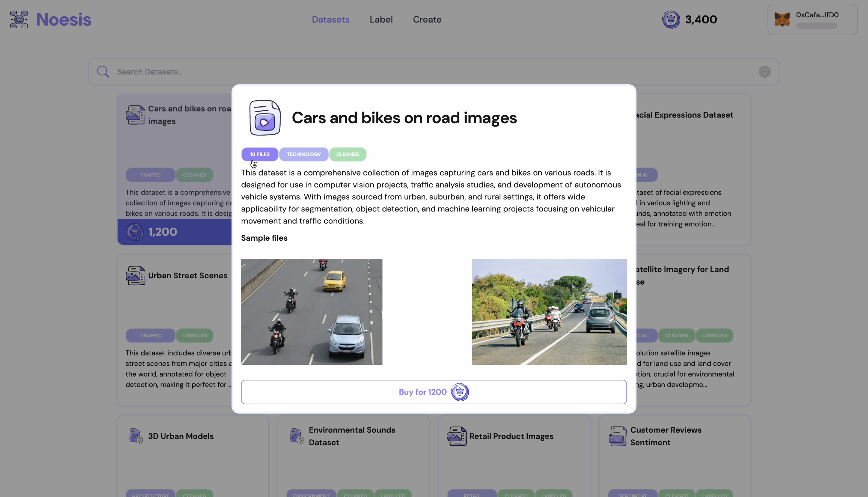Click the video file icon in dialog
The width and height of the screenshot is (868, 497).
265,118
